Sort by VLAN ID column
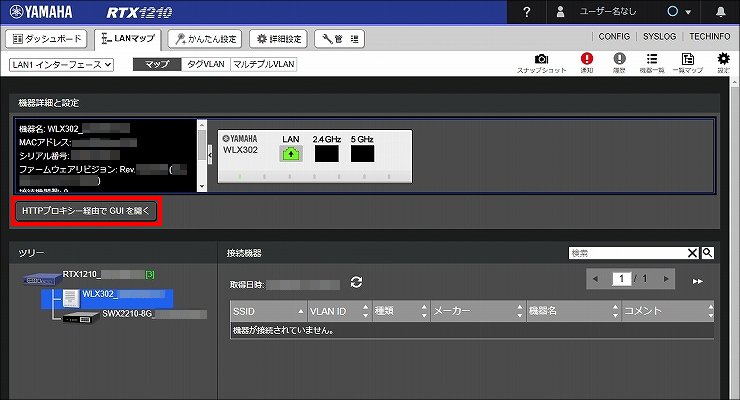The image size is (740, 400). coord(340,311)
